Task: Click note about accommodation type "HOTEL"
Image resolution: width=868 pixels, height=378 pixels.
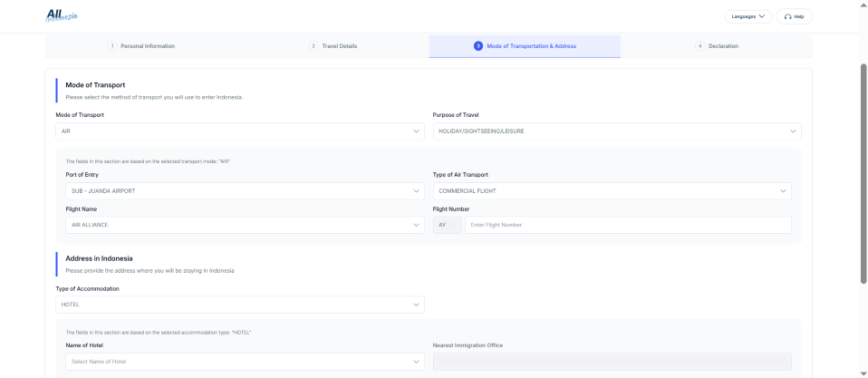Action: pos(159,333)
